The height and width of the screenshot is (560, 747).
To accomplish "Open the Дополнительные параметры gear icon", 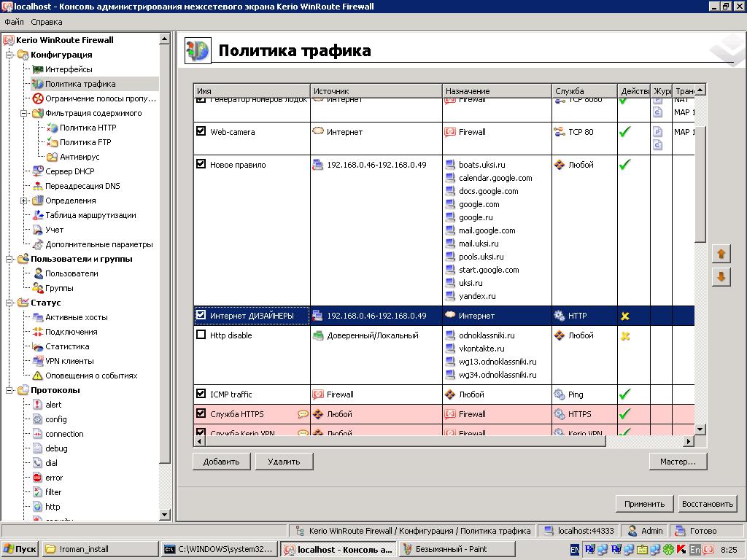I will 38,244.
